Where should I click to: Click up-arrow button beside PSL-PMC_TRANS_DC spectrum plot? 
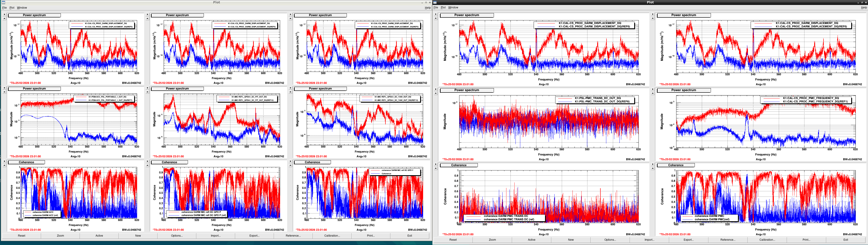click(x=436, y=93)
